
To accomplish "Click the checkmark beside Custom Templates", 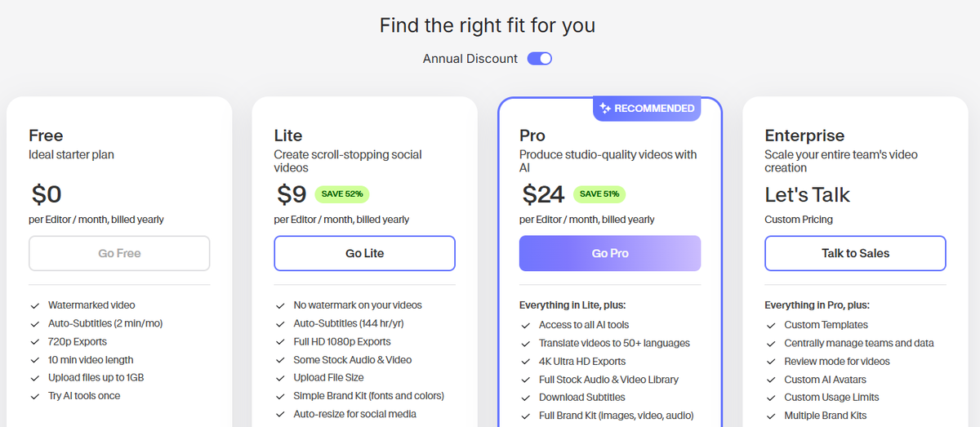I will click(771, 325).
